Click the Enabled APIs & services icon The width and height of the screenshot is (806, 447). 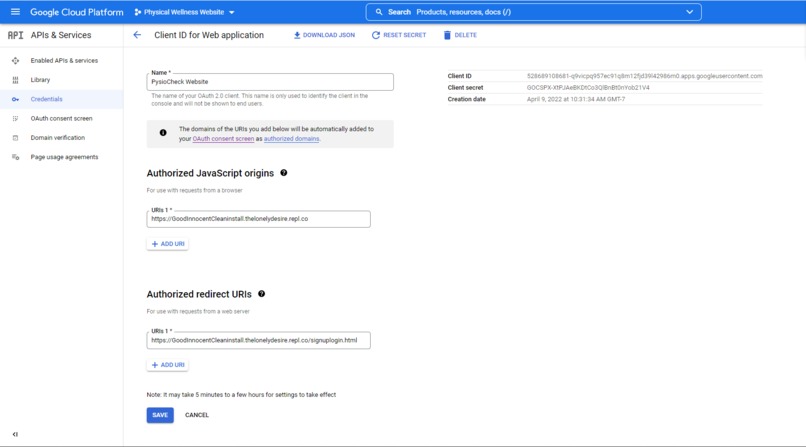[15, 61]
